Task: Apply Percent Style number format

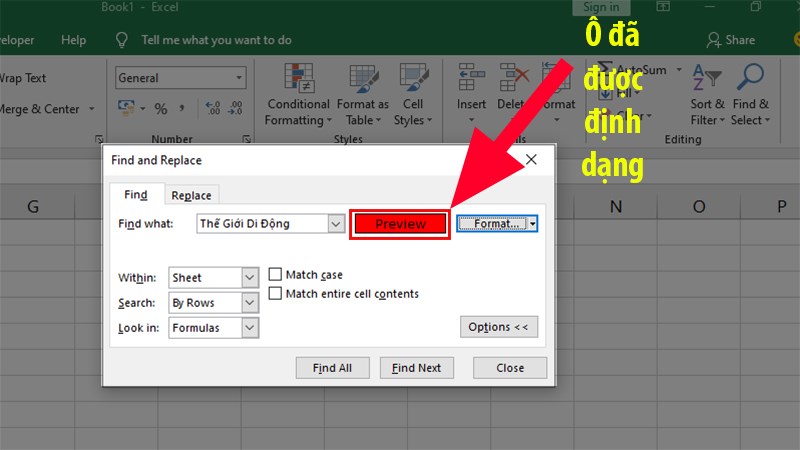Action: 160,108
